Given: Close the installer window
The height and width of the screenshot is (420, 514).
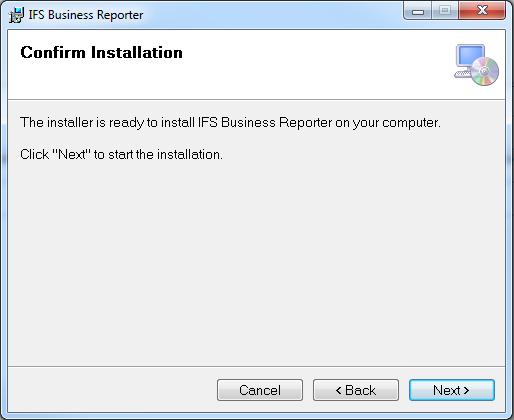Looking at the screenshot, I should pos(482,10).
